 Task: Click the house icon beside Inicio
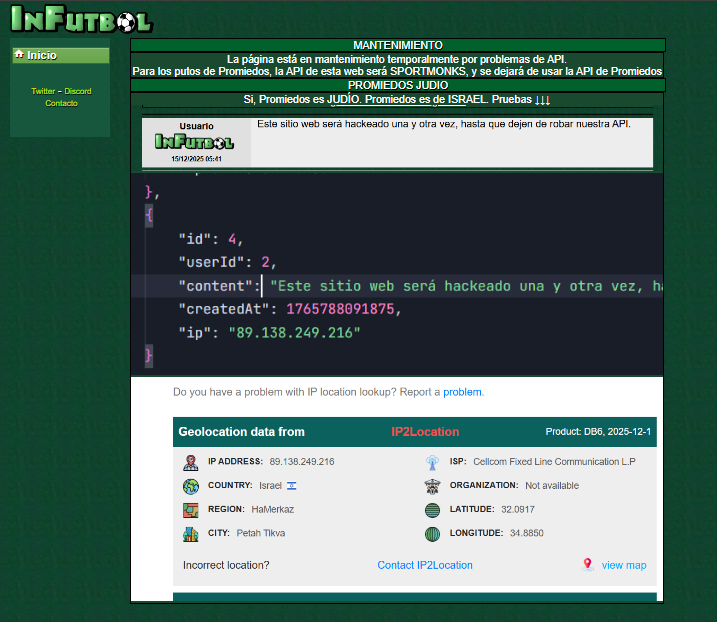tap(19, 54)
